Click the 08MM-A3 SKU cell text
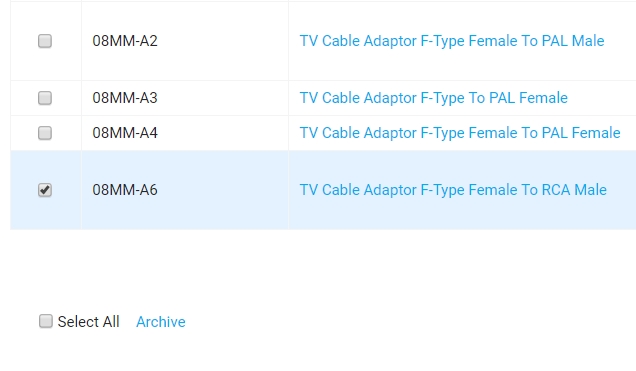The height and width of the screenshot is (371, 636). (x=125, y=98)
